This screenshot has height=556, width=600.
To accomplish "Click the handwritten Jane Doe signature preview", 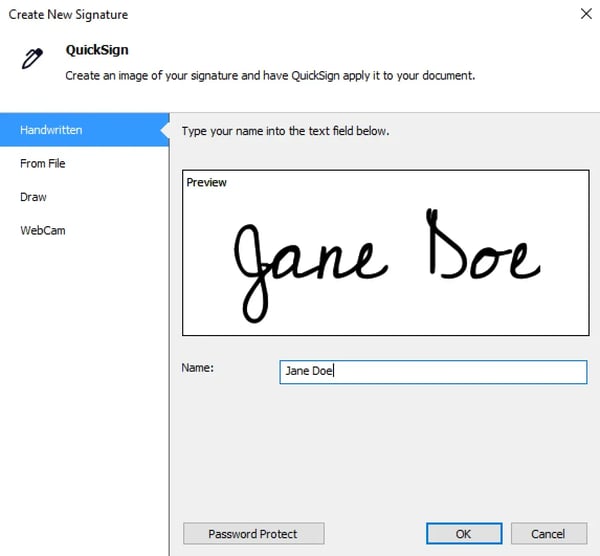I will point(385,260).
